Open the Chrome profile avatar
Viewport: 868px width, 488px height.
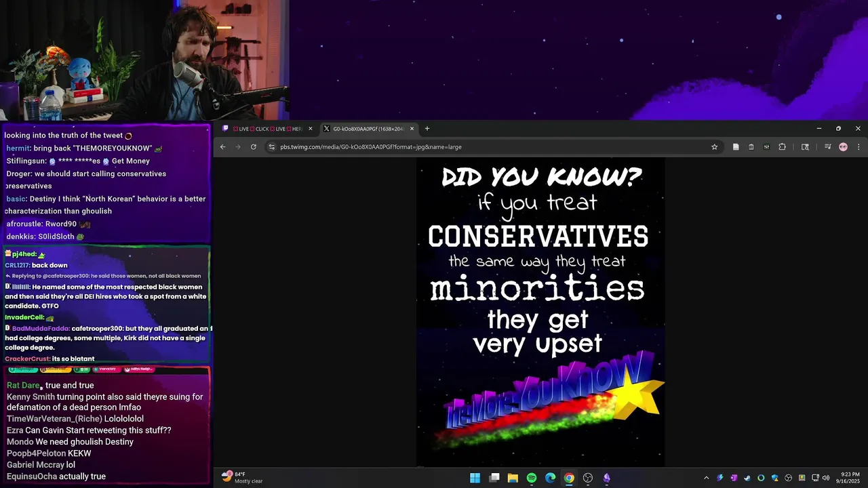(844, 147)
